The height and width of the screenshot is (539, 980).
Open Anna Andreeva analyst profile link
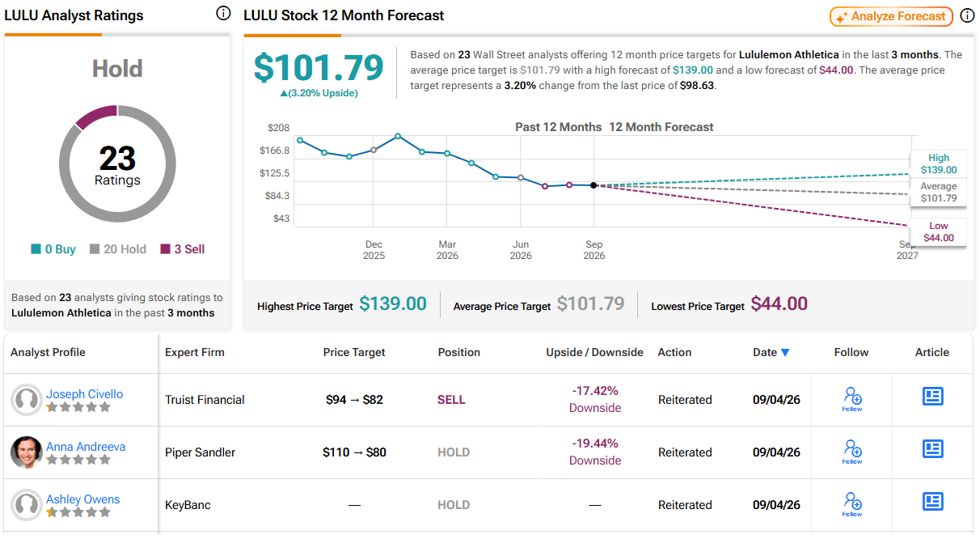click(x=86, y=447)
